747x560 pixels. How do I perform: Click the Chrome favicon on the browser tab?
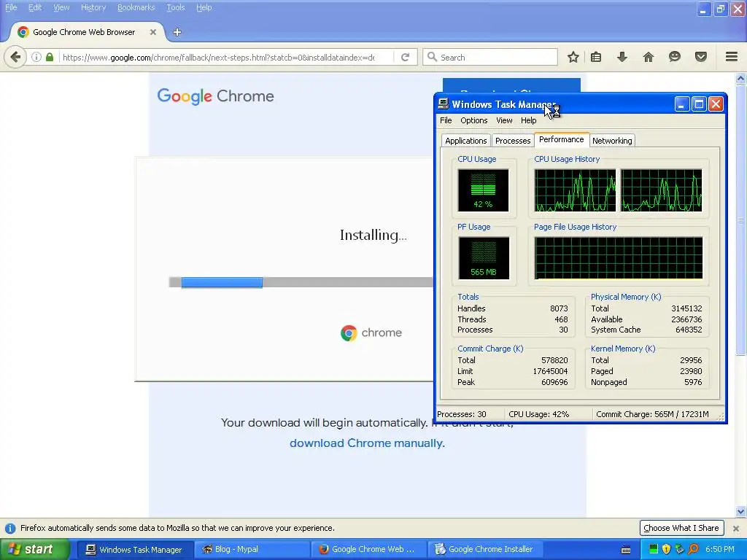tap(23, 32)
